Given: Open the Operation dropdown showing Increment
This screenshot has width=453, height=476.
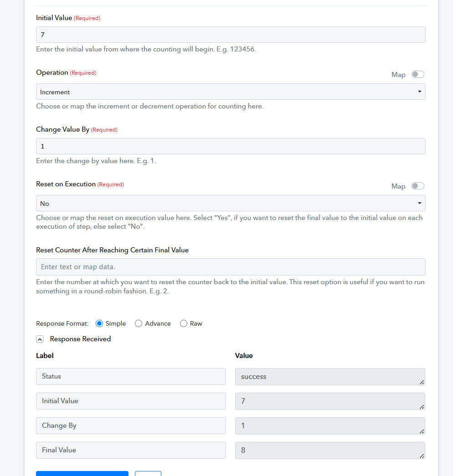Looking at the screenshot, I should coord(231,92).
